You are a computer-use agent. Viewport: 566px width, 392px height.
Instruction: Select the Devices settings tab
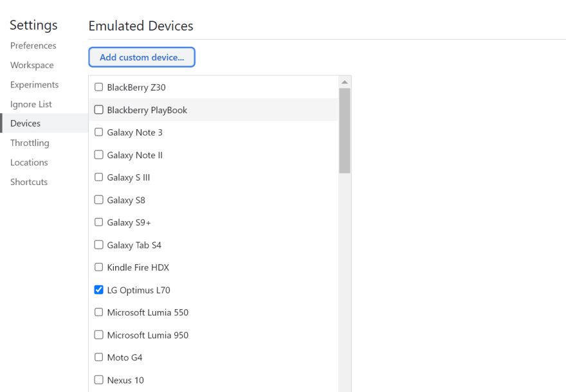tap(44, 123)
